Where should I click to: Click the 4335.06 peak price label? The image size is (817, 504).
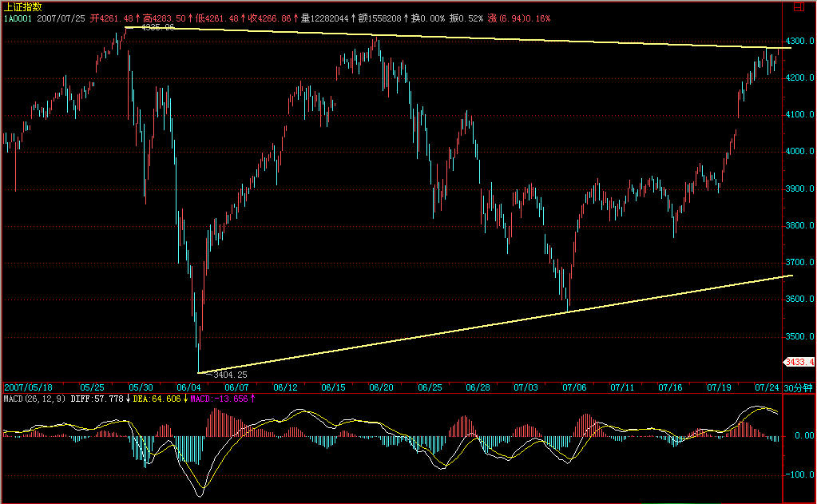(x=157, y=28)
